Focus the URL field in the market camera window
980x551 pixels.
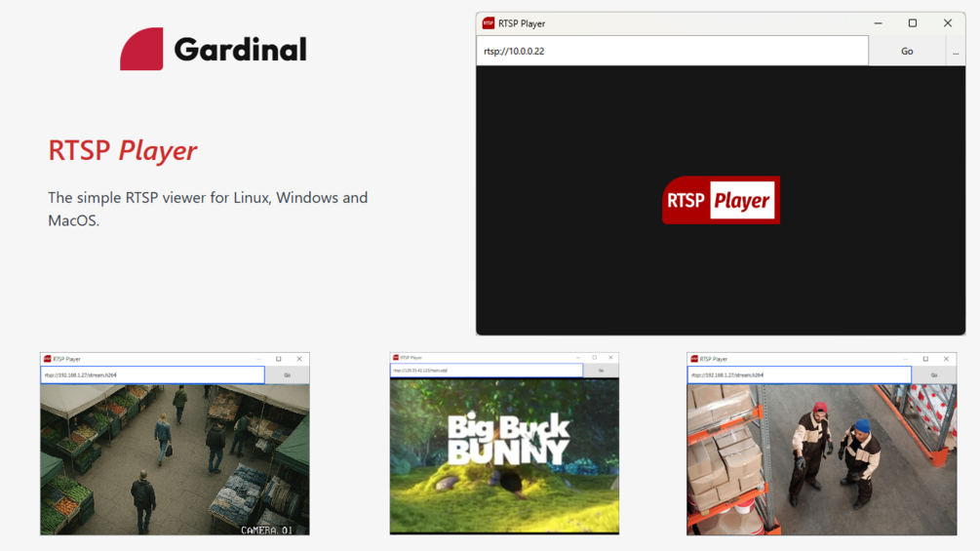152,374
